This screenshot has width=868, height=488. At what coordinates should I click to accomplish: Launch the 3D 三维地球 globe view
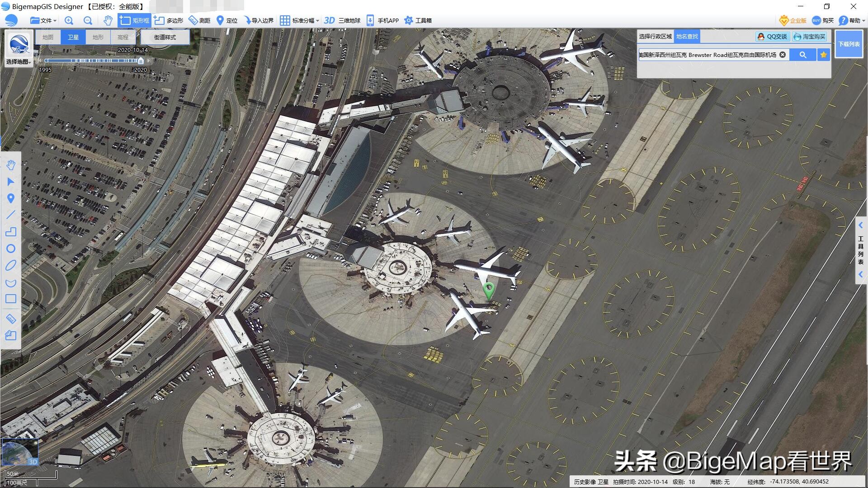(342, 20)
